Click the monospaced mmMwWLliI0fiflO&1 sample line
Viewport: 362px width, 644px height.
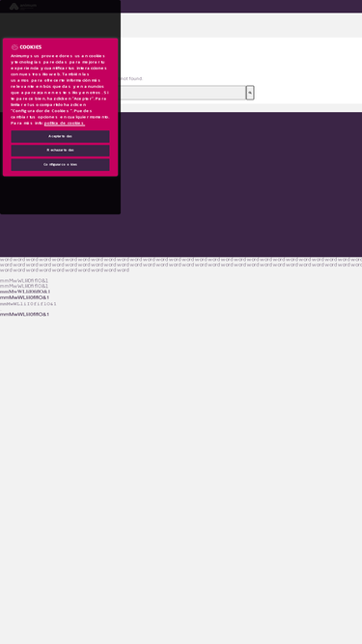[x=28, y=304]
